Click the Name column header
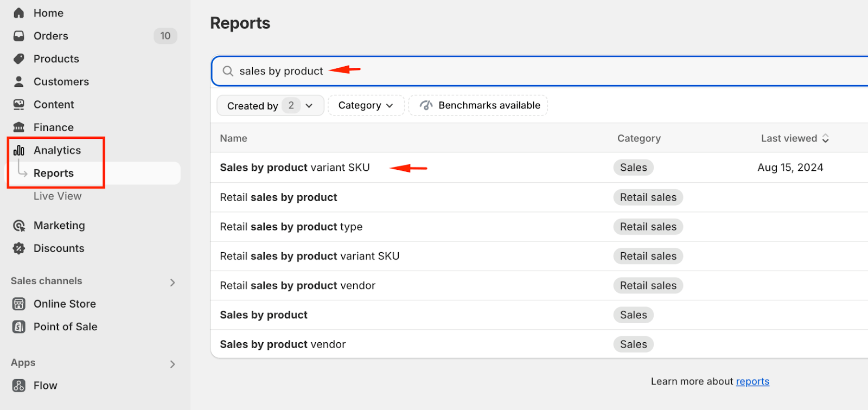 click(x=233, y=138)
